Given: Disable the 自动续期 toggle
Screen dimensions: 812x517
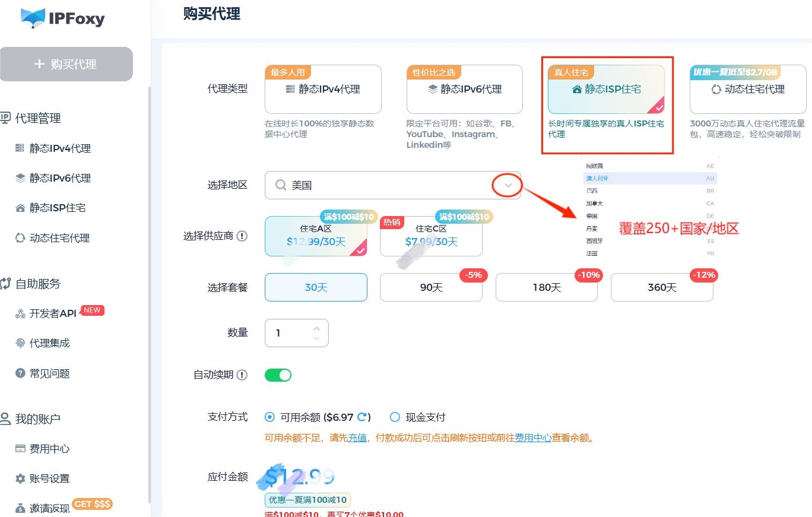Looking at the screenshot, I should (277, 375).
